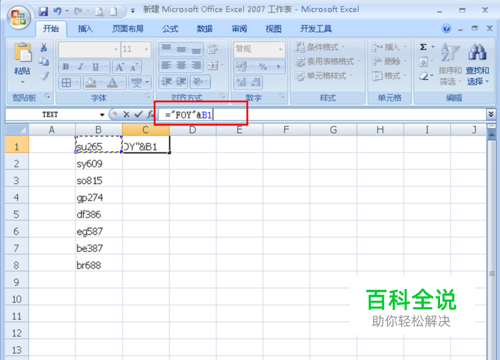
Task: Switch to the 页面布局 tab
Action: [x=128, y=29]
